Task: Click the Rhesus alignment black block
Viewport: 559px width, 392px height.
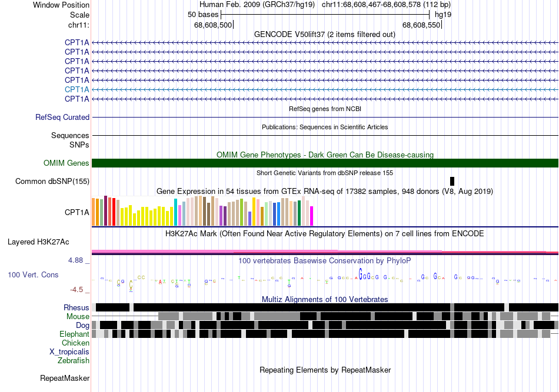Action: [292, 307]
